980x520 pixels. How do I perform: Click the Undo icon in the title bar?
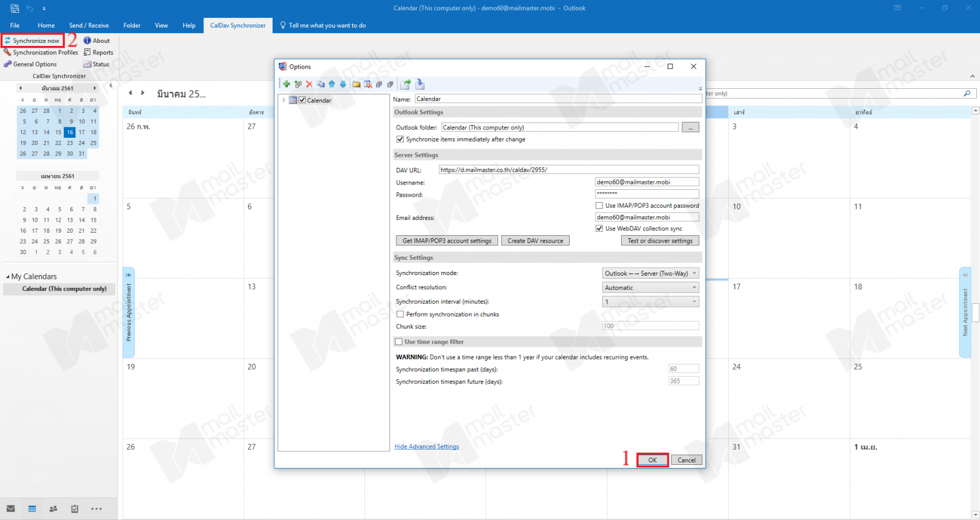[x=29, y=9]
